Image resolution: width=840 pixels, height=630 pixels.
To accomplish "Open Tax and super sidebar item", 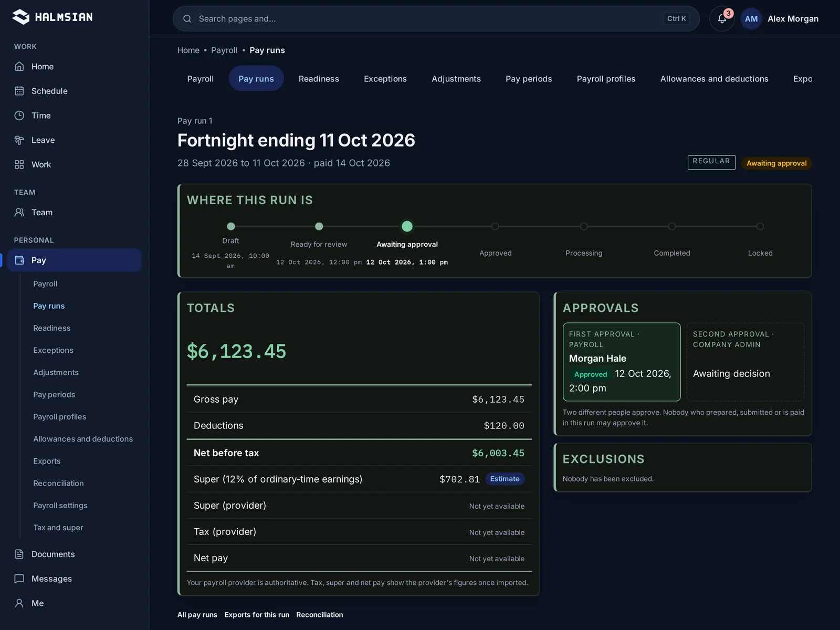I will [x=58, y=528].
